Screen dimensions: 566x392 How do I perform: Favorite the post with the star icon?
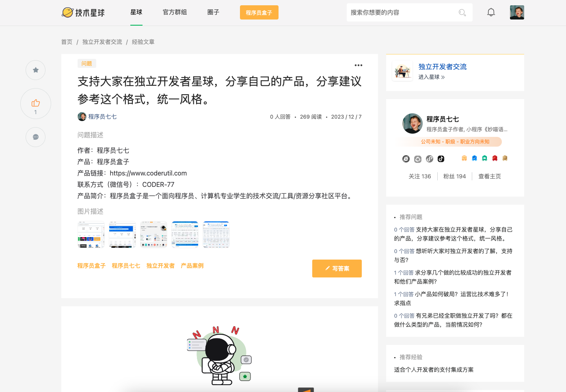coord(36,70)
